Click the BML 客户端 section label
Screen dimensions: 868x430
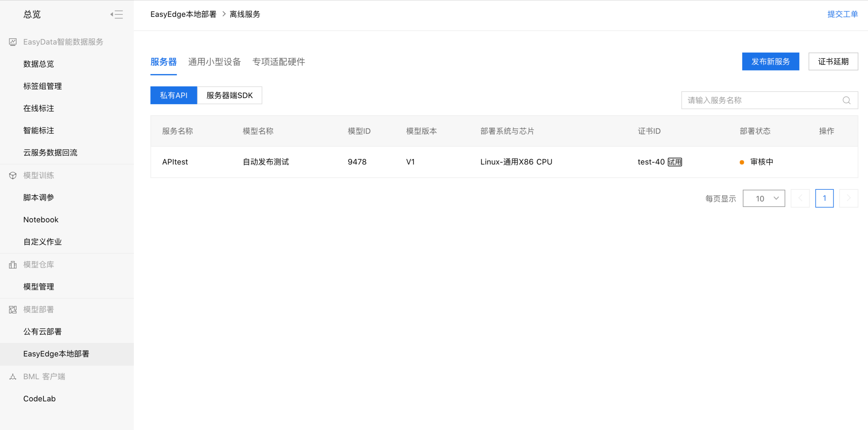[x=44, y=377]
